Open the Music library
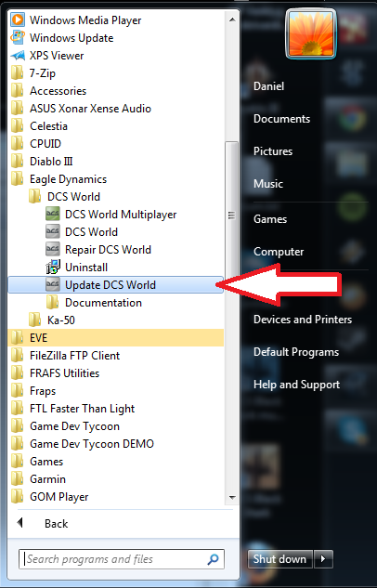The height and width of the screenshot is (588, 377). pyautogui.click(x=268, y=184)
